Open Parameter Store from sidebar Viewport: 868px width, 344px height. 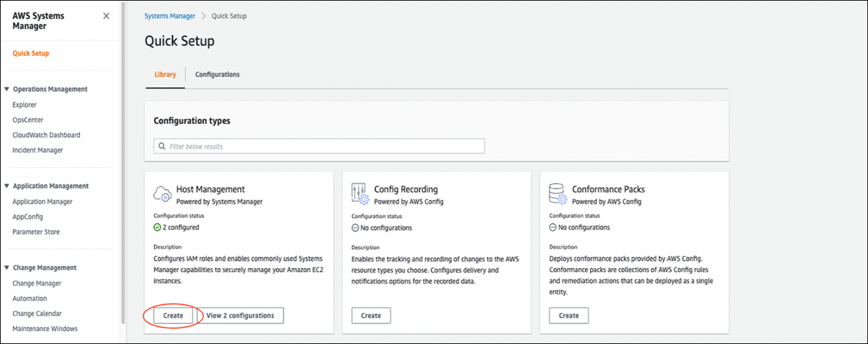36,232
